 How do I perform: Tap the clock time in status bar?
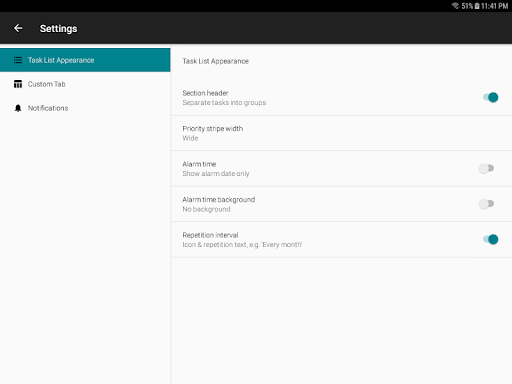coord(494,6)
